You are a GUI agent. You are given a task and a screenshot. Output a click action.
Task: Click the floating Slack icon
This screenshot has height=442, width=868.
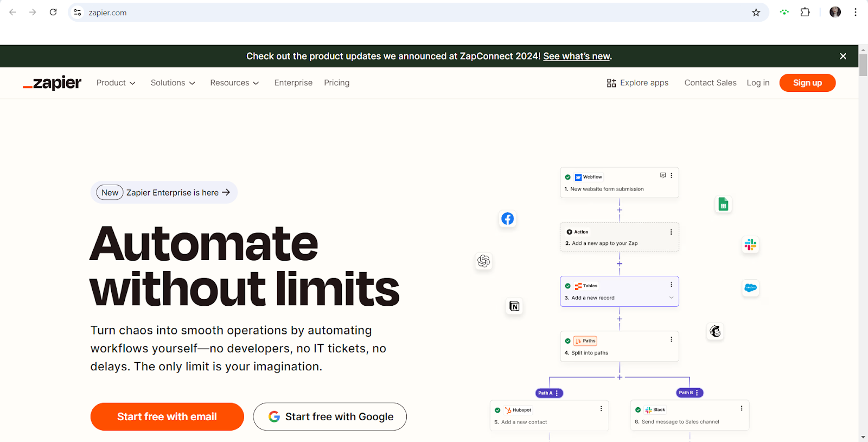click(x=750, y=245)
